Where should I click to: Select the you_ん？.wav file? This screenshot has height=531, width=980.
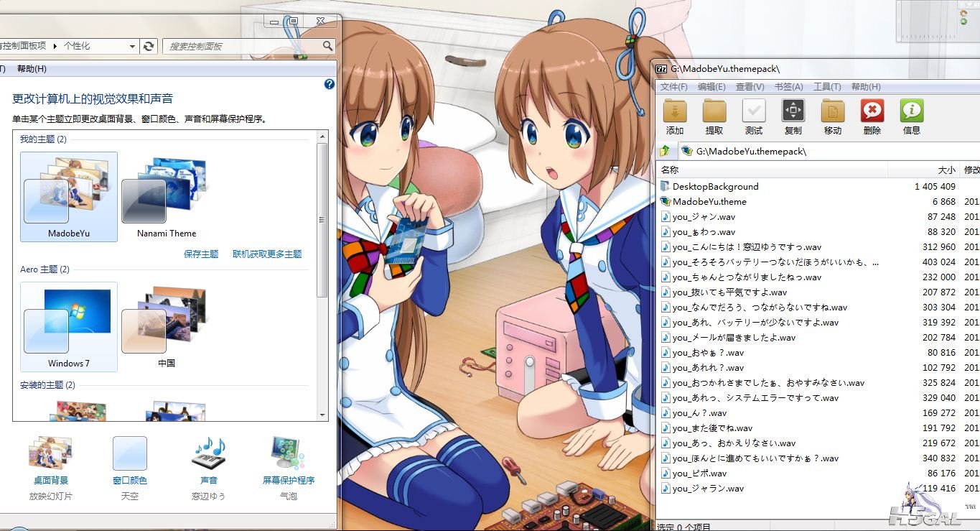click(x=694, y=412)
